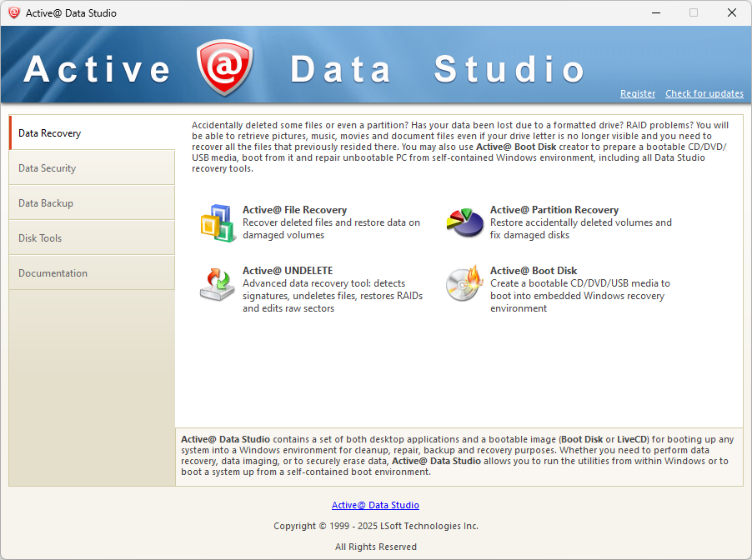752x560 pixels.
Task: Click the text 'Create a bootable CD/DVD/USB media to'
Action: pos(579,283)
